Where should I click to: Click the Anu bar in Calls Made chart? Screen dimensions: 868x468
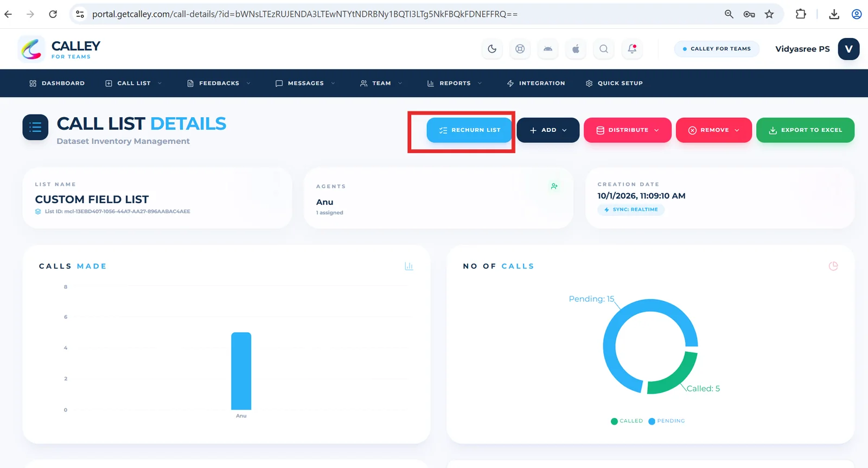(241, 371)
